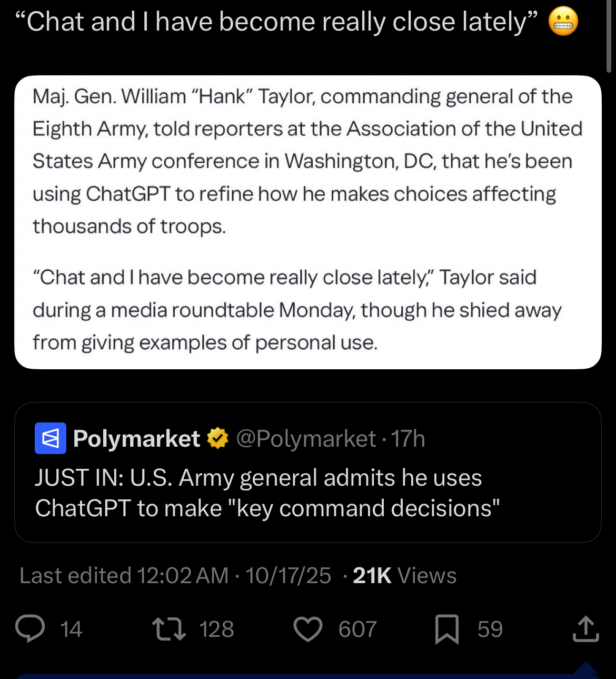Image resolution: width=616 pixels, height=679 pixels.
Task: Tap the repost arrows icon
Action: point(168,629)
